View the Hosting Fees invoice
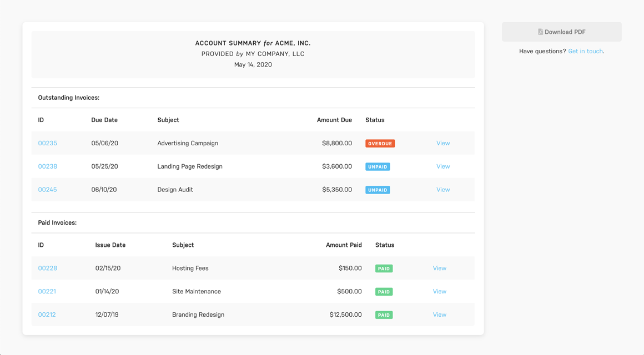This screenshot has width=644, height=355. coord(439,268)
